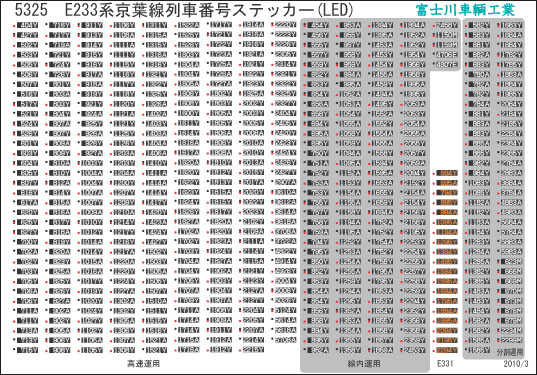This screenshot has height=375, width=537.
Task: Click the 2010/3 date text
Action: click(516, 364)
